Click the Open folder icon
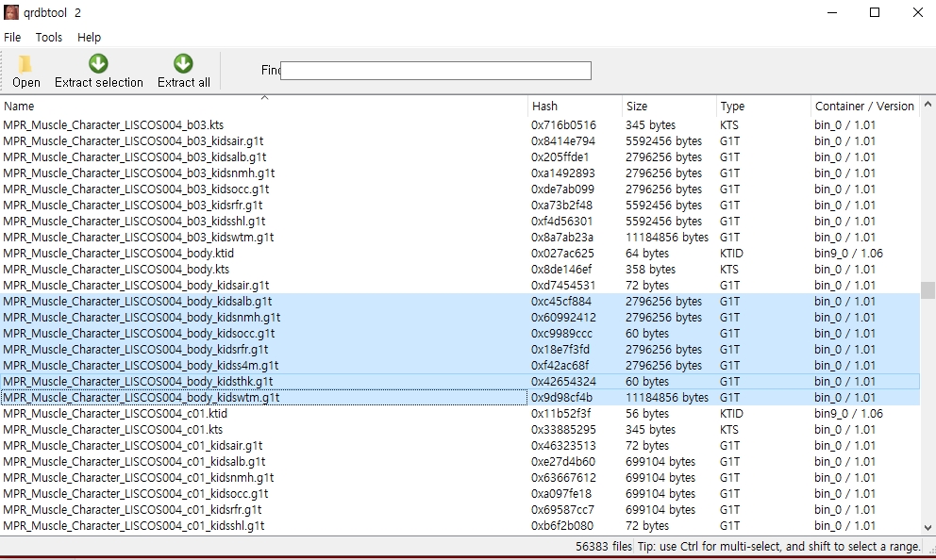Viewport: 936px width, 560px height. (x=25, y=64)
